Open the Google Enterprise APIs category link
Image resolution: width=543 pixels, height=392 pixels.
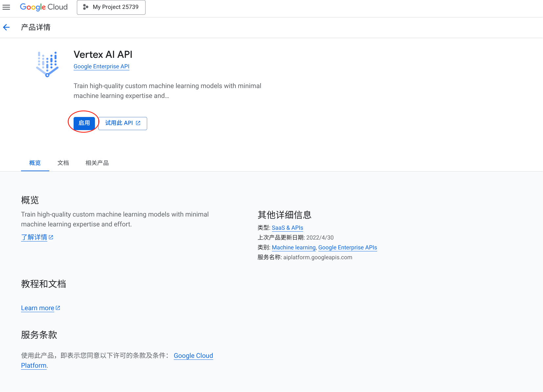coord(347,247)
